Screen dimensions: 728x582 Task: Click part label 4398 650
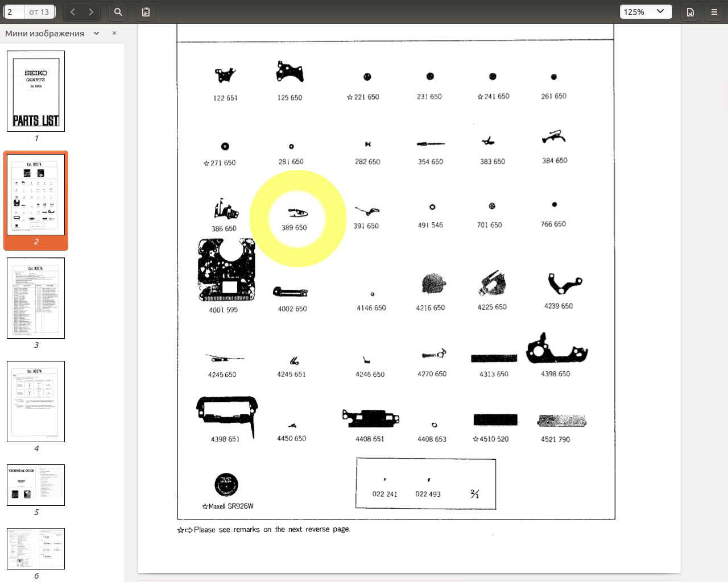555,374
